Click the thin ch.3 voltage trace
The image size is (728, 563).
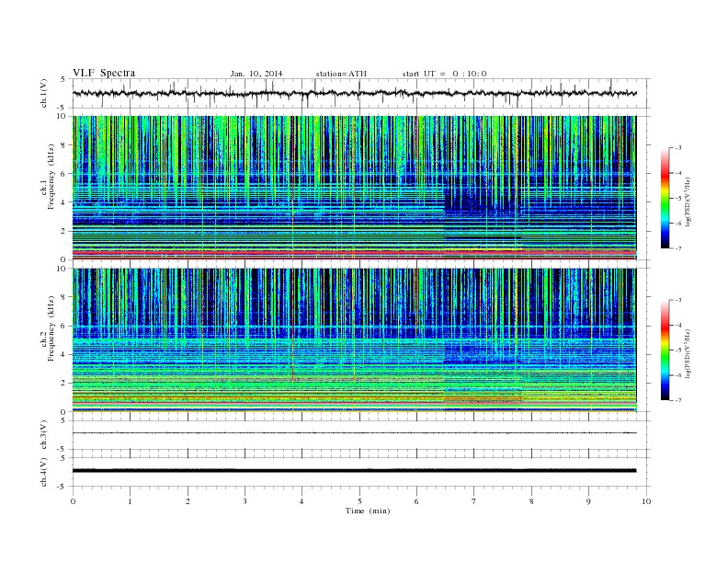tap(354, 433)
